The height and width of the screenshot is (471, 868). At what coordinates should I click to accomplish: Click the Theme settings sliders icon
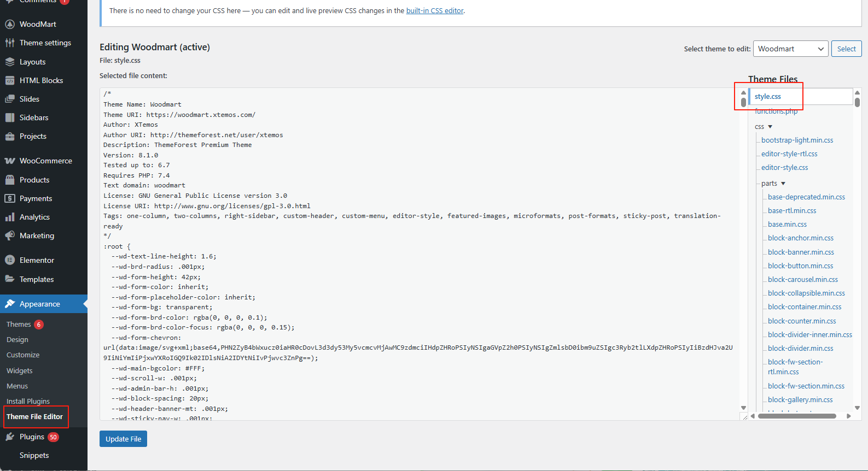(10, 43)
